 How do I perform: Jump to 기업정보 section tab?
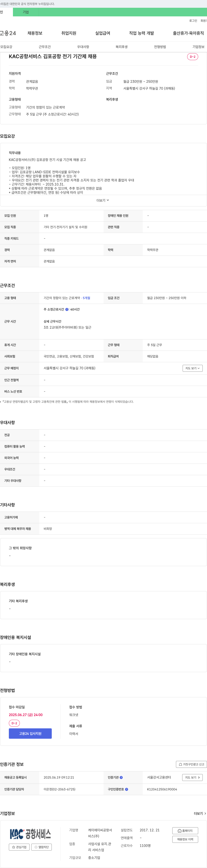click(x=198, y=47)
